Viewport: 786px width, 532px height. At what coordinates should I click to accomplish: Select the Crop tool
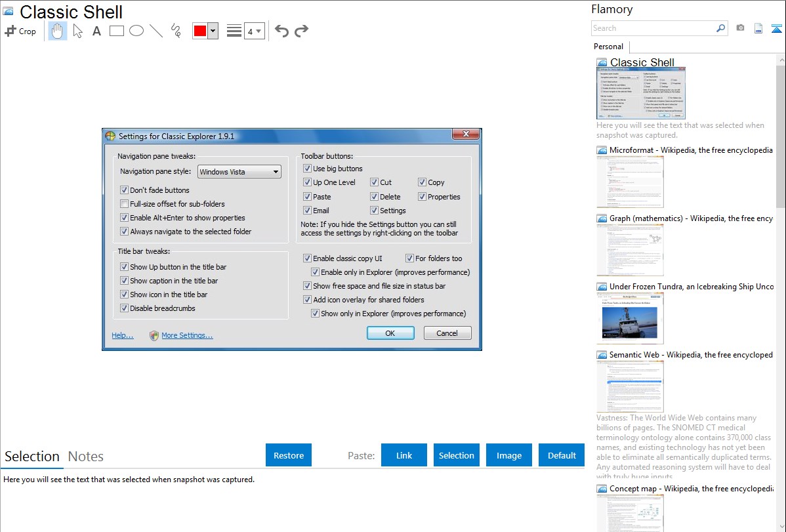(x=20, y=31)
